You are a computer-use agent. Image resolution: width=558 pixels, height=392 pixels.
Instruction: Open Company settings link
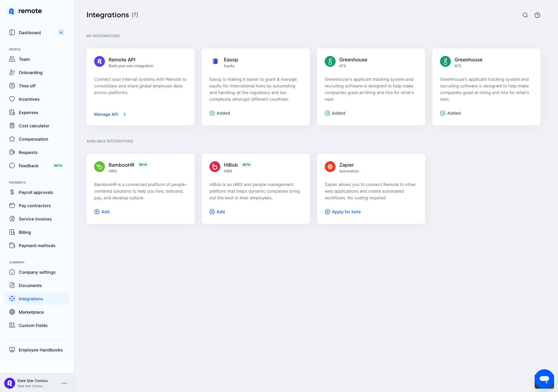coord(37,272)
